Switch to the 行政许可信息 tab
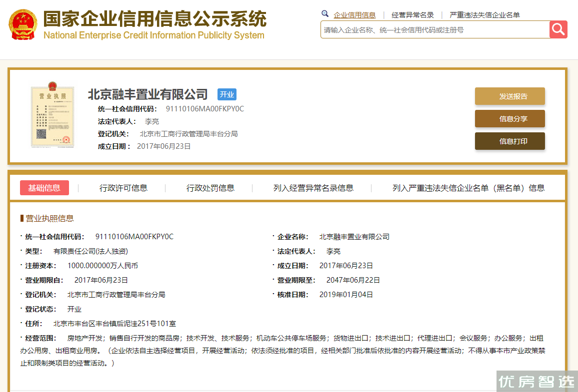This screenshot has height=392, width=578. [123, 188]
